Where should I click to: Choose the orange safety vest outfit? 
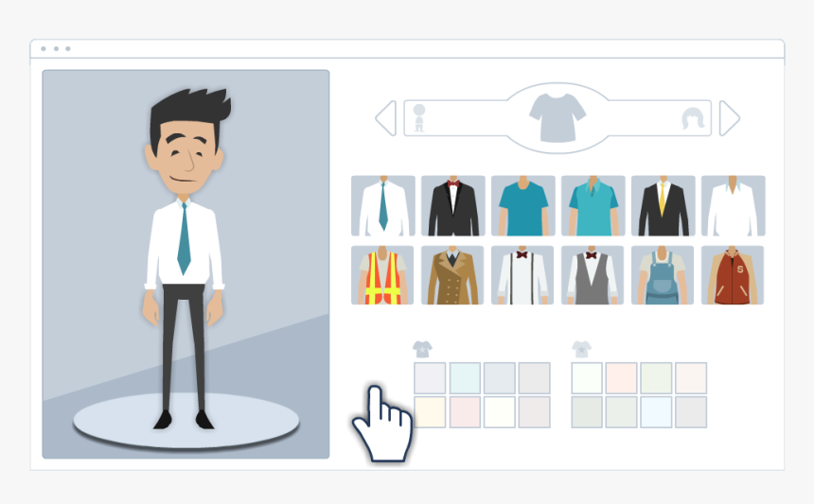click(x=382, y=275)
